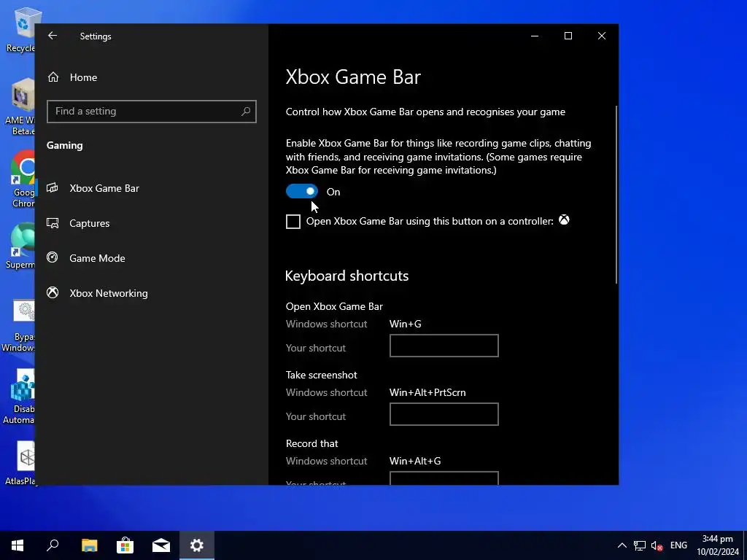Viewport: 747px width, 560px height.
Task: Open taskbar Search
Action: coord(53,545)
